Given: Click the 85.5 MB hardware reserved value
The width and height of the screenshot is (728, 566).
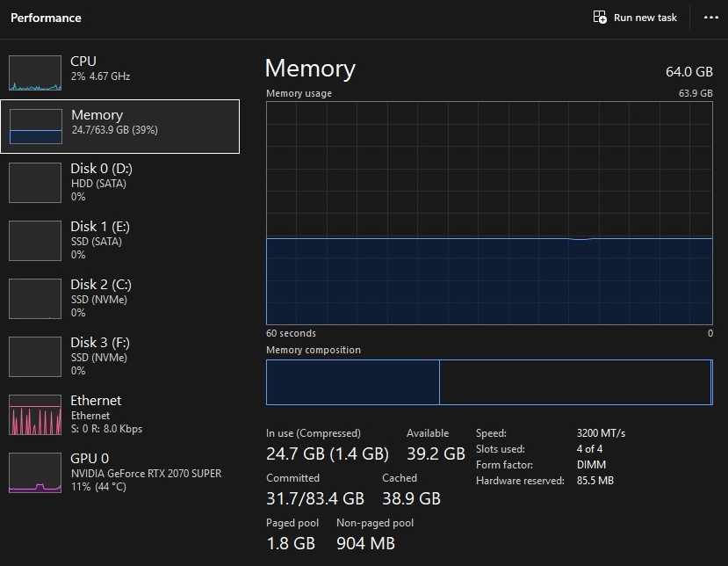Looking at the screenshot, I should tap(595, 481).
